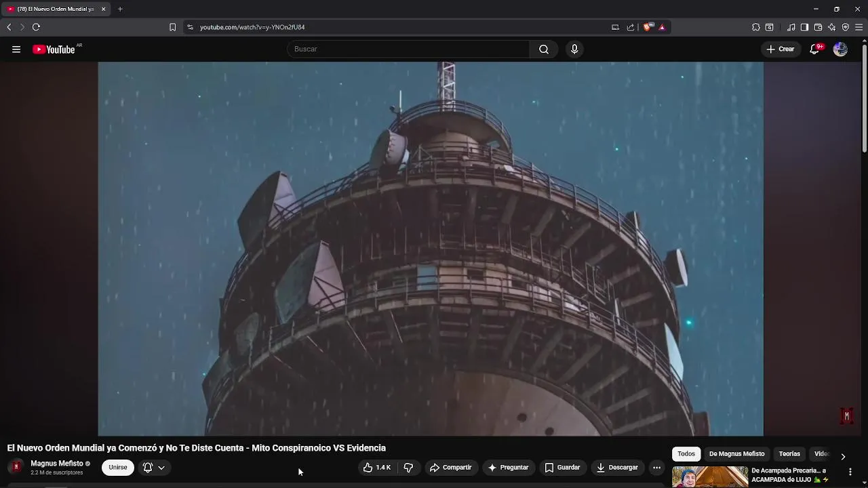
Task: Open Leo AI sparkle icon
Action: tap(832, 27)
